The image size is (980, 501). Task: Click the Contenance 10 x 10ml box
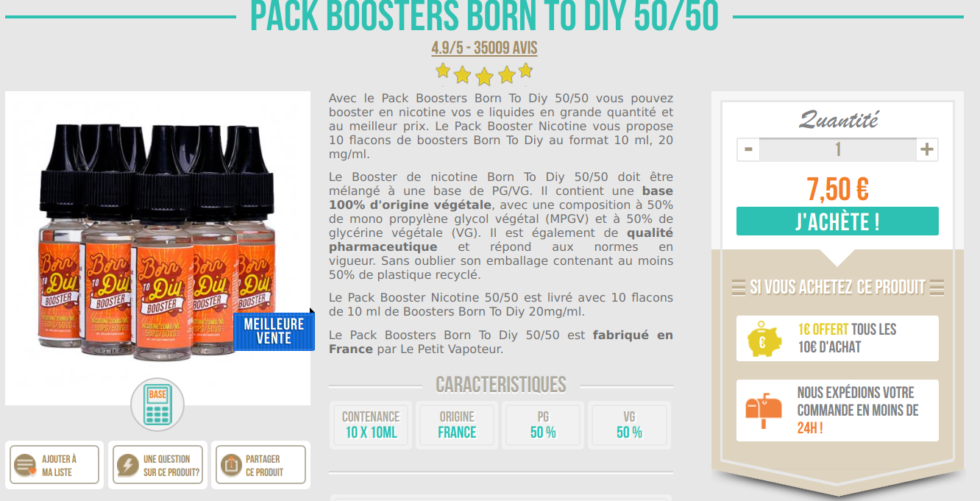coord(371,424)
